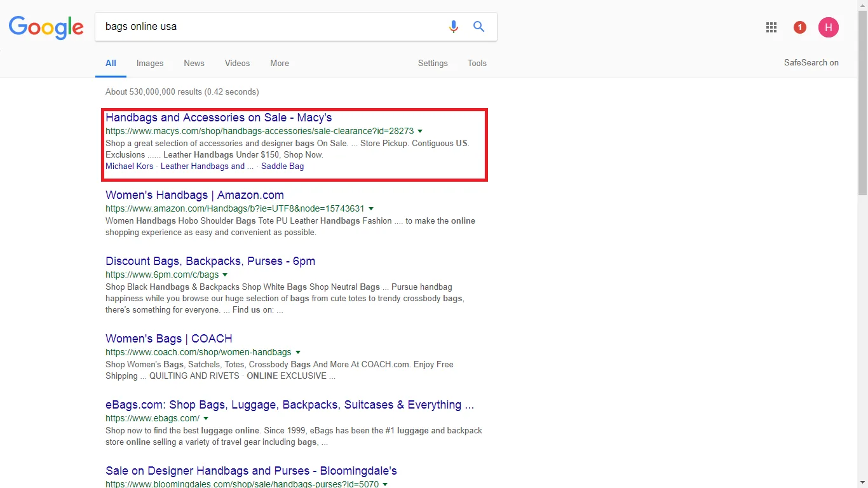Open the Settings menu
Screen dimensions: 868x488
click(433, 63)
